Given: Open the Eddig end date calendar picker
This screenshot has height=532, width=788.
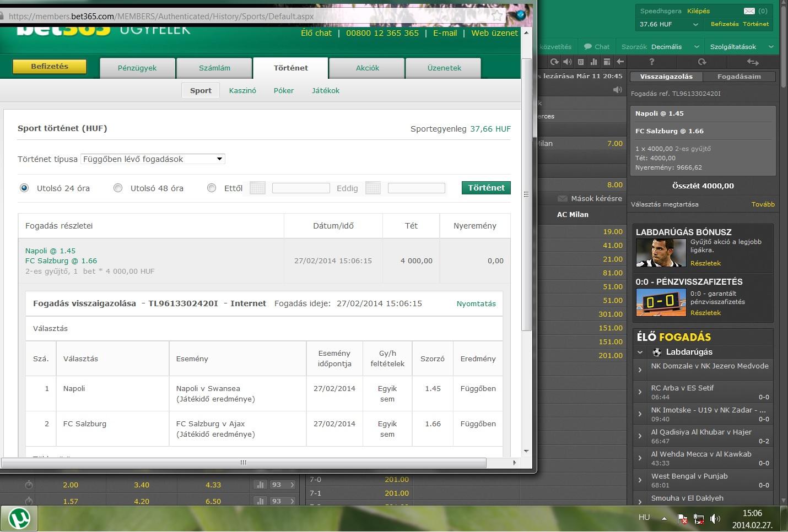Looking at the screenshot, I should (373, 188).
